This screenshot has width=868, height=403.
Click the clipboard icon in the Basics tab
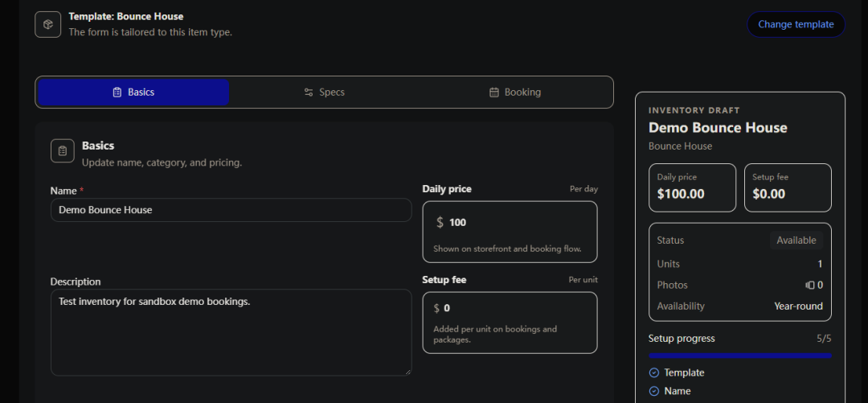(117, 92)
